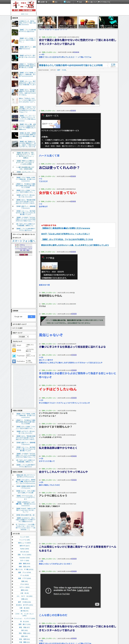Viewport: 129px width, 644px height.
Task: Open 音楽 (340) category link
Action: click(x=25, y=581)
